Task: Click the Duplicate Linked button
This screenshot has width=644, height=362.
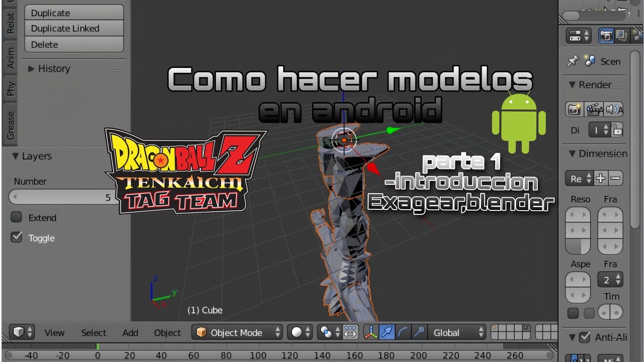Action: (73, 28)
